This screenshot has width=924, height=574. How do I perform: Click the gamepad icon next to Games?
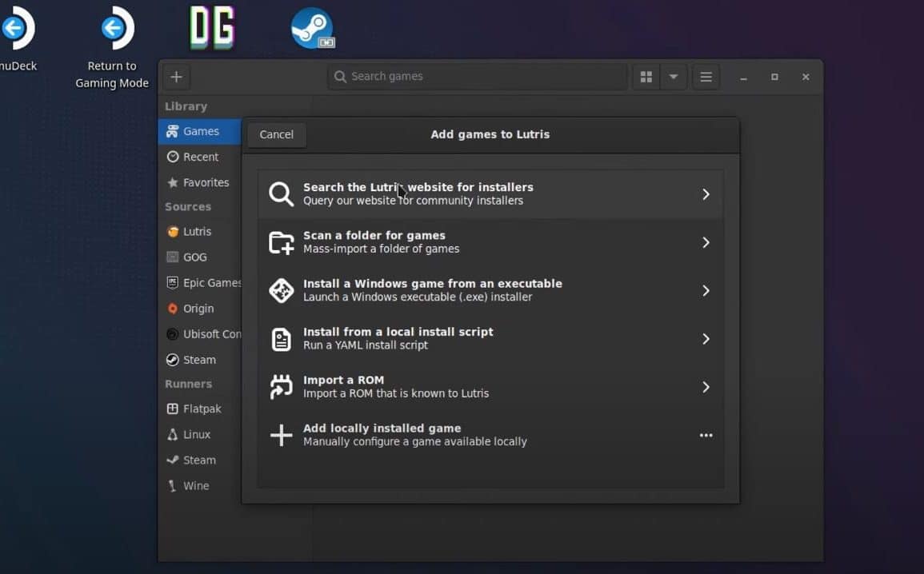(172, 131)
